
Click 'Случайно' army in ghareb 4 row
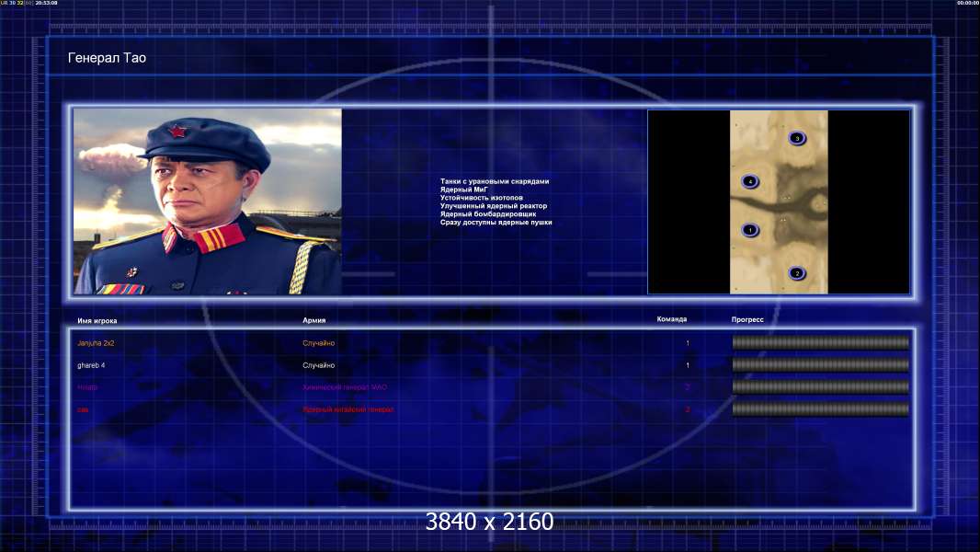pos(319,365)
